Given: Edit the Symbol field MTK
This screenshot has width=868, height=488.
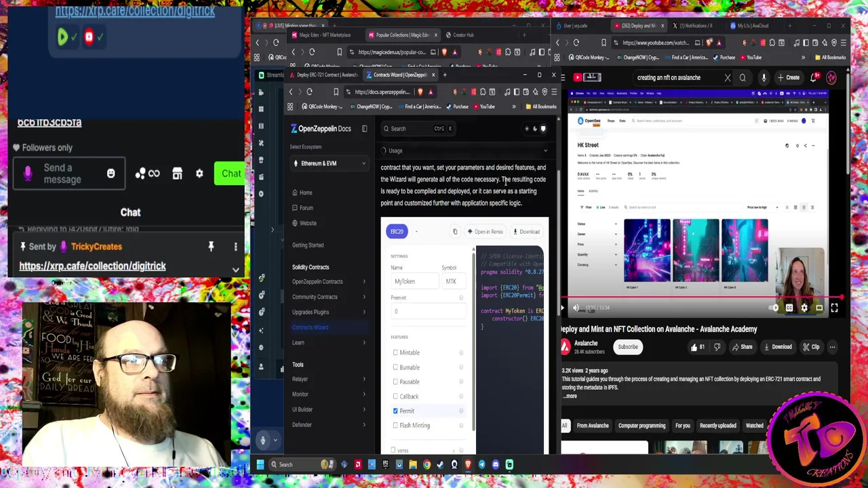Looking at the screenshot, I should 453,282.
